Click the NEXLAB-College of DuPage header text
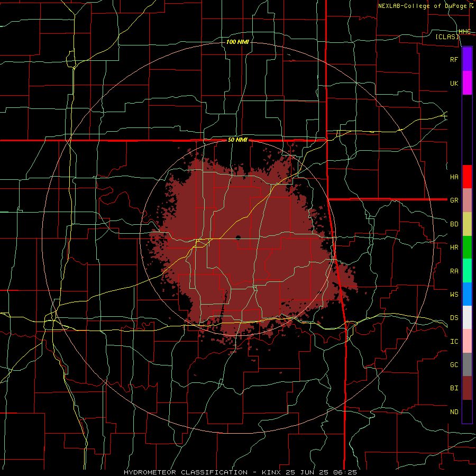 [x=422, y=6]
